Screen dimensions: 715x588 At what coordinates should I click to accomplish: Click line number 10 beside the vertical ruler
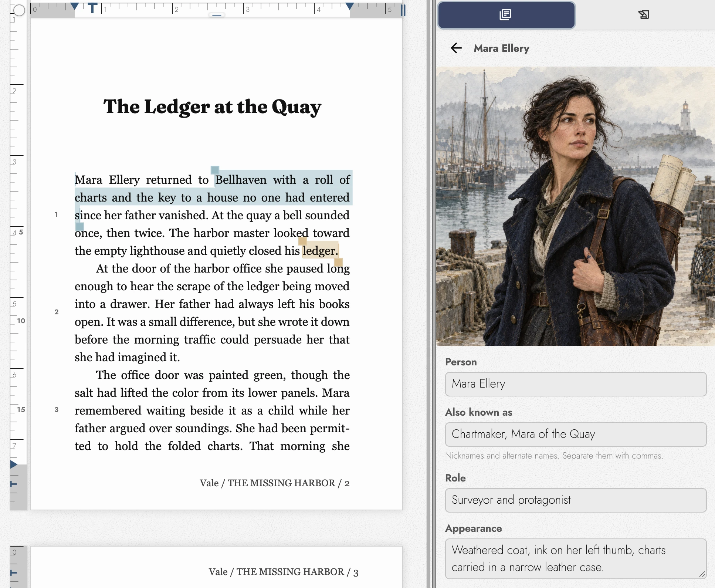click(21, 321)
